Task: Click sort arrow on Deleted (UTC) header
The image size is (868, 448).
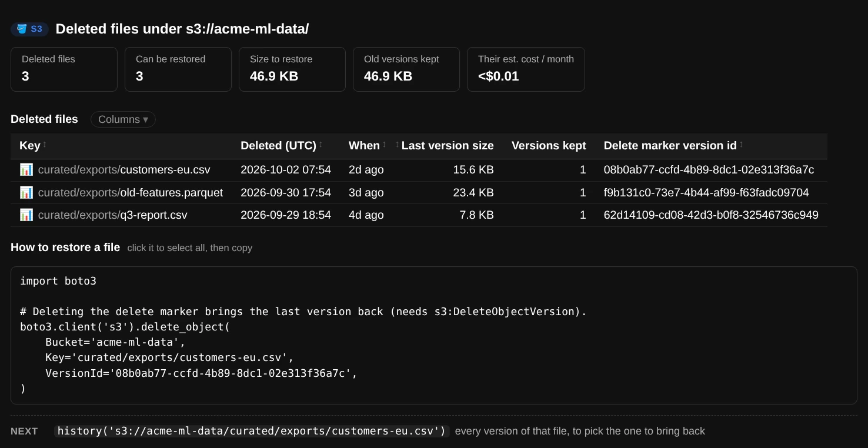Action: pos(321,145)
